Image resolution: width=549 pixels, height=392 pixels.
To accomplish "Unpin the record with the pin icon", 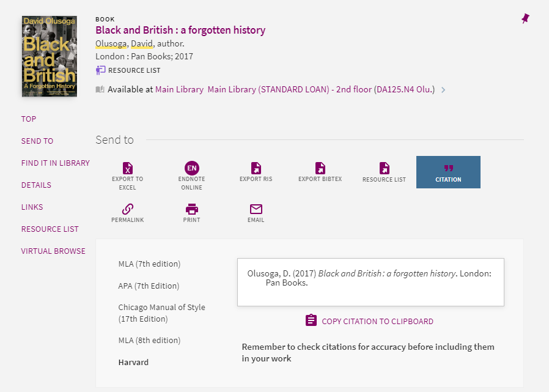I will pos(525,19).
